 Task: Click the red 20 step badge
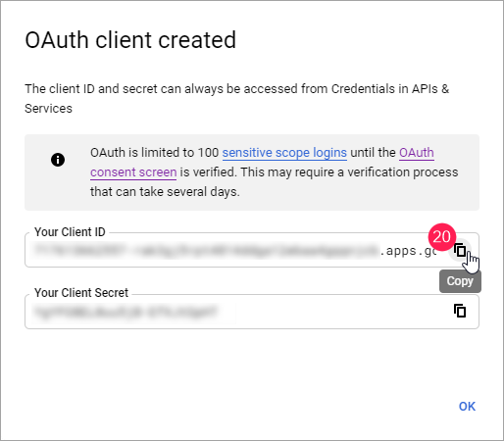tap(442, 237)
